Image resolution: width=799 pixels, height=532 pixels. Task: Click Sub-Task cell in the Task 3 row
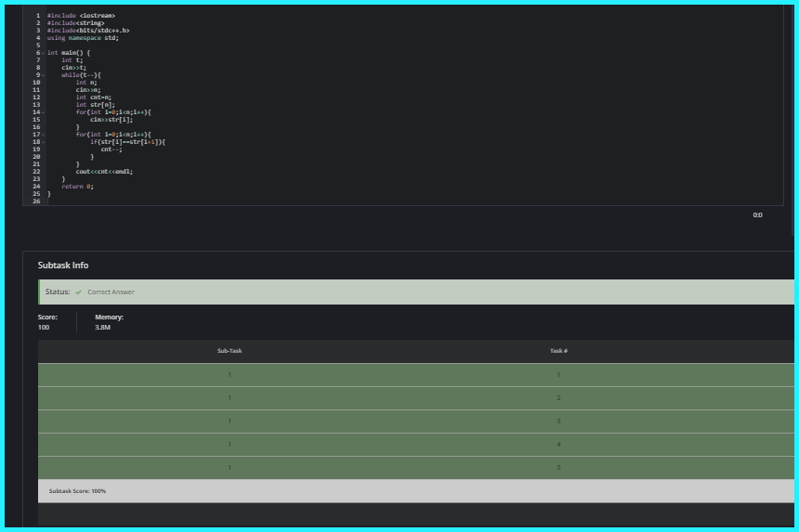coord(229,422)
